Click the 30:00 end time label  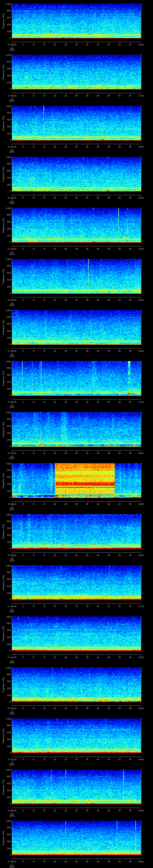[141, 44]
